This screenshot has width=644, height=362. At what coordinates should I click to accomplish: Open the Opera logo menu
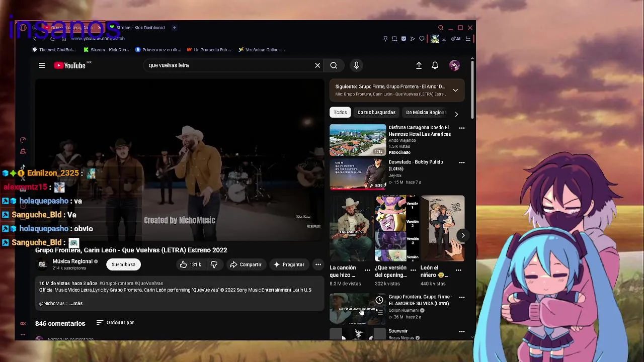[23, 28]
